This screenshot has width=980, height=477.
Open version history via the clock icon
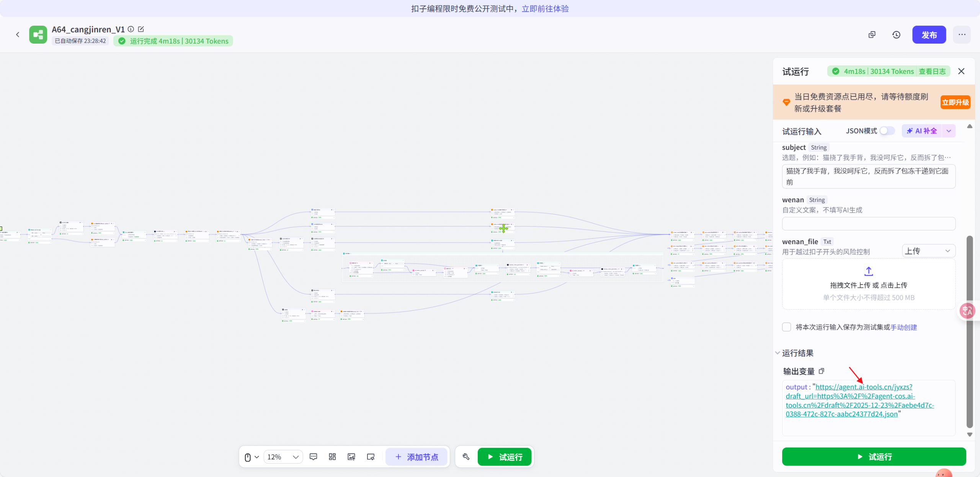896,34
